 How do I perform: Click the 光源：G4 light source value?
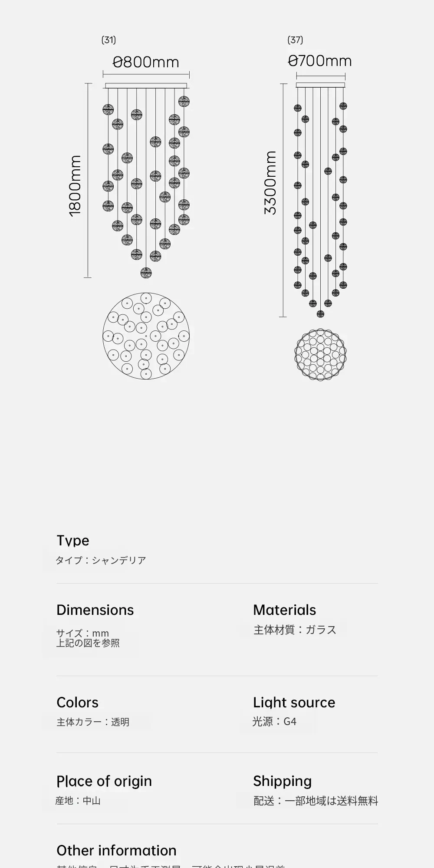275,722
